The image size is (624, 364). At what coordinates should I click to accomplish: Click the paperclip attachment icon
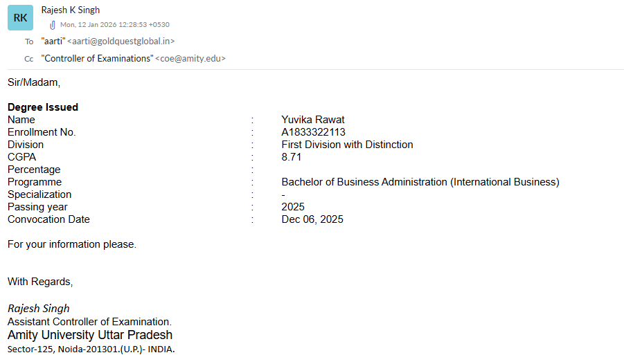pos(53,25)
